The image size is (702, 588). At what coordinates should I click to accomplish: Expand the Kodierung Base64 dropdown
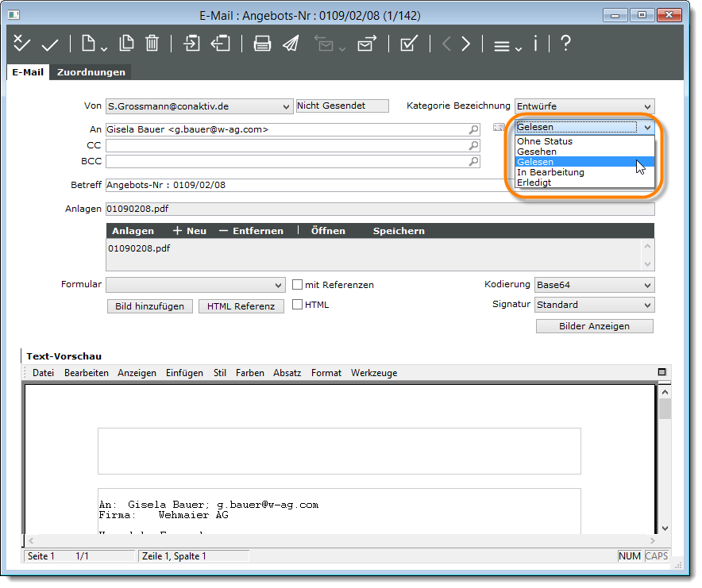[648, 286]
